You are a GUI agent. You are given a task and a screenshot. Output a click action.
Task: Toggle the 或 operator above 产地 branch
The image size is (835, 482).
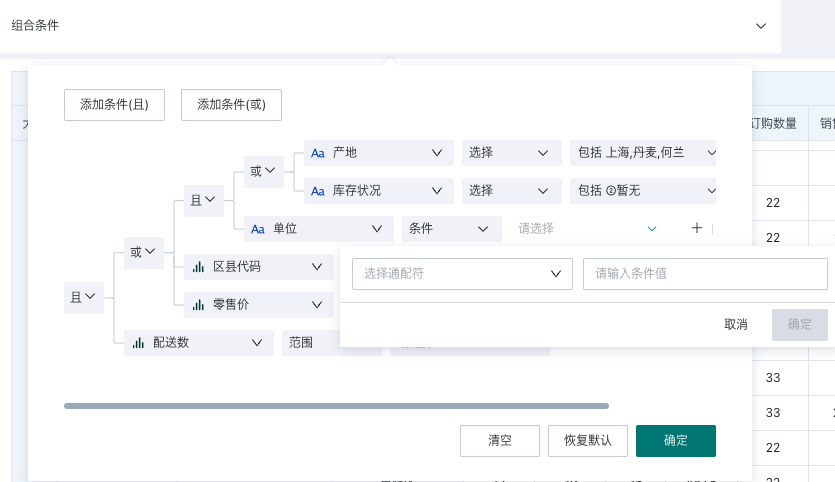point(262,171)
